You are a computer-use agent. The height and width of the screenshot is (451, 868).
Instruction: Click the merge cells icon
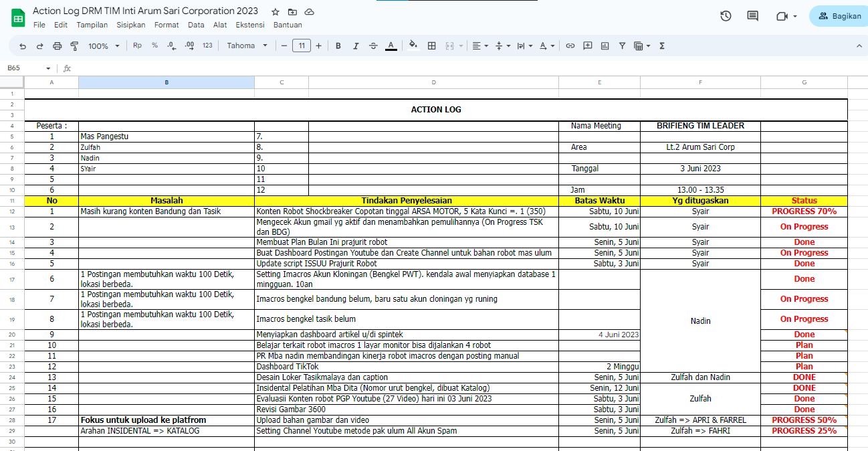(449, 46)
